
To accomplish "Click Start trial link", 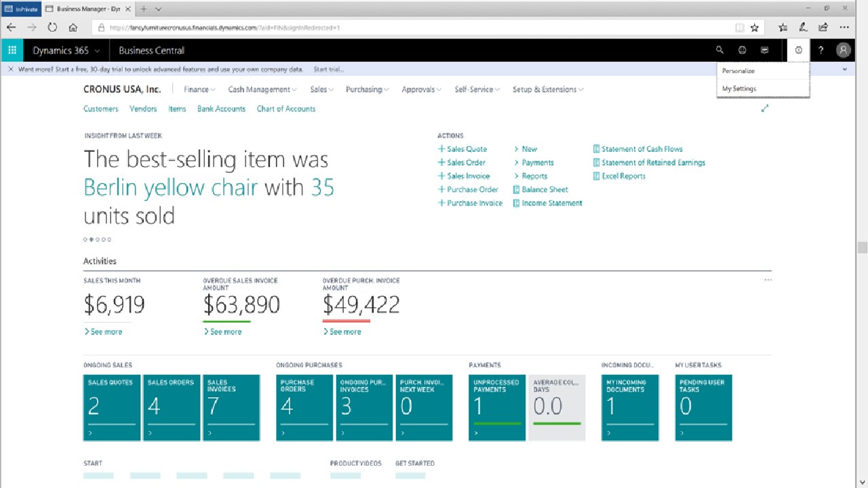I will [328, 69].
